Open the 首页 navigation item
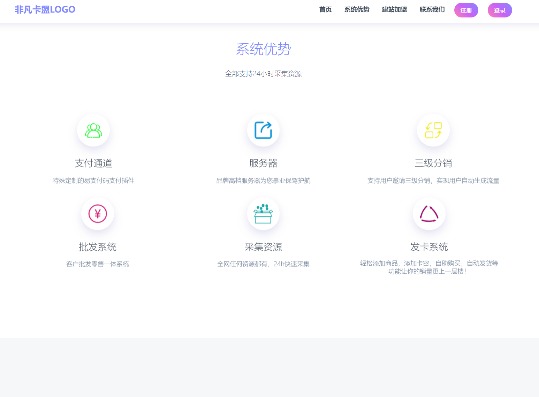539x397 pixels. (325, 10)
